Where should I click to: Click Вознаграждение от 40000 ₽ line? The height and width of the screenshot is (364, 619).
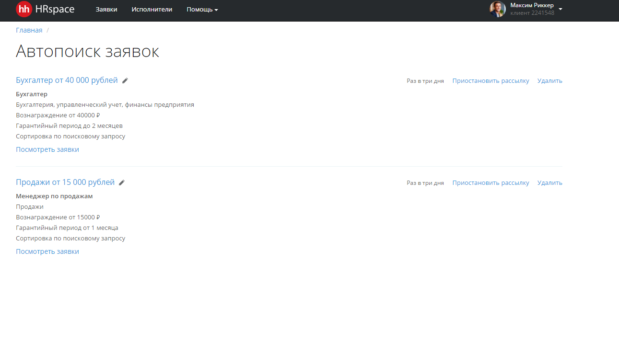(58, 115)
